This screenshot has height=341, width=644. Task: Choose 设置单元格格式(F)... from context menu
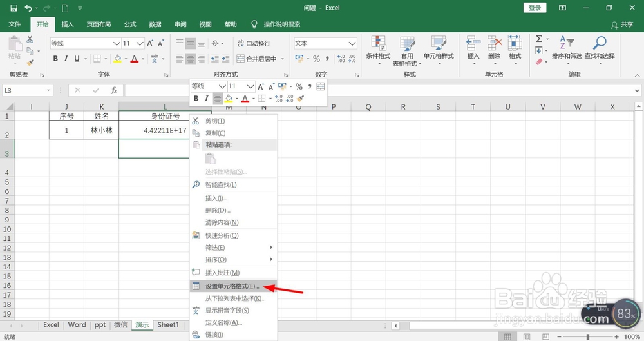233,286
